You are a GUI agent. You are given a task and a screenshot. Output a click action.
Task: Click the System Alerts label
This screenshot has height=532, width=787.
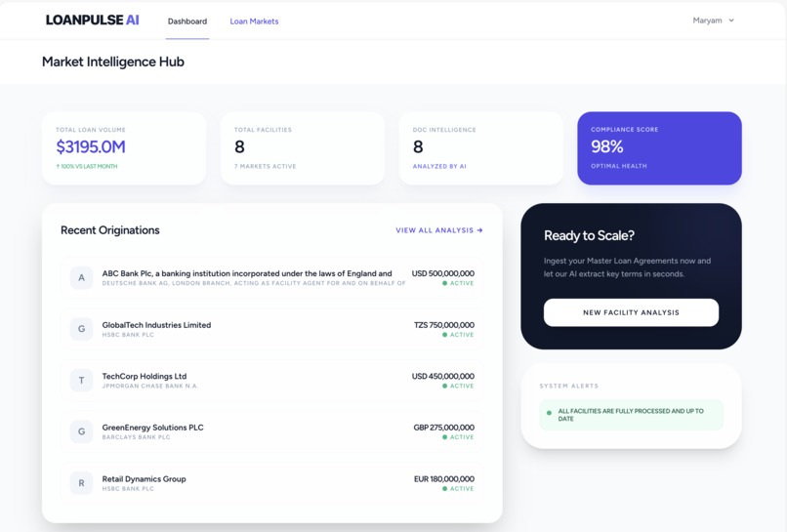(x=568, y=386)
